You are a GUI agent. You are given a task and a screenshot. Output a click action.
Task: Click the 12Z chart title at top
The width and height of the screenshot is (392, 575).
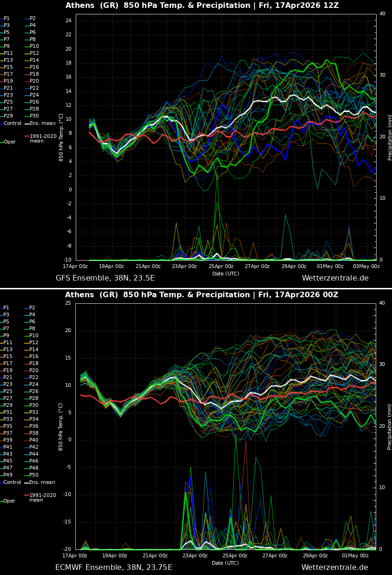pos(202,6)
